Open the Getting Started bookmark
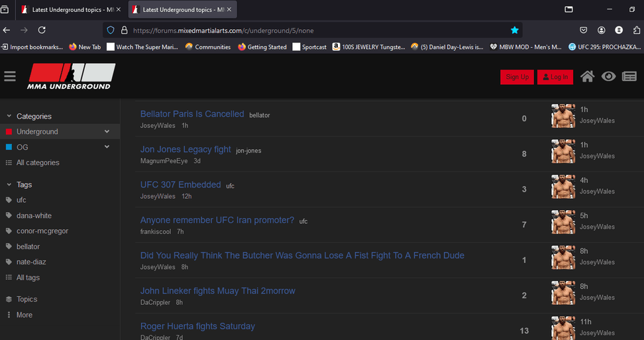This screenshot has width=644, height=340. (262, 47)
